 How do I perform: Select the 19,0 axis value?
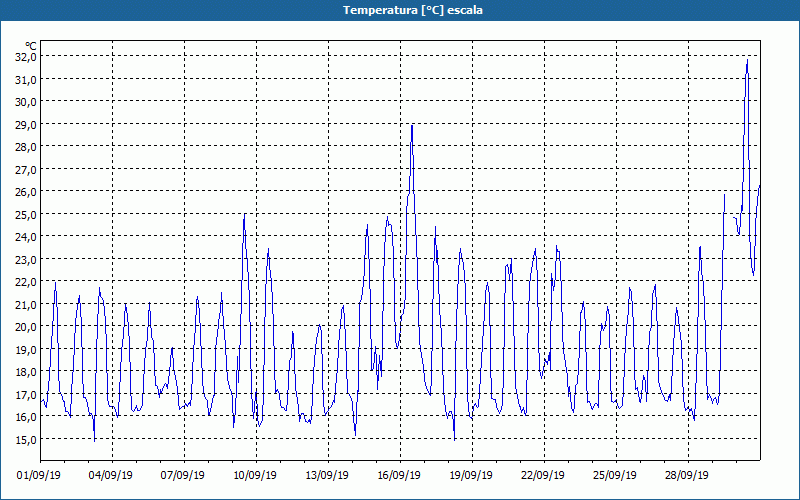pyautogui.click(x=26, y=349)
